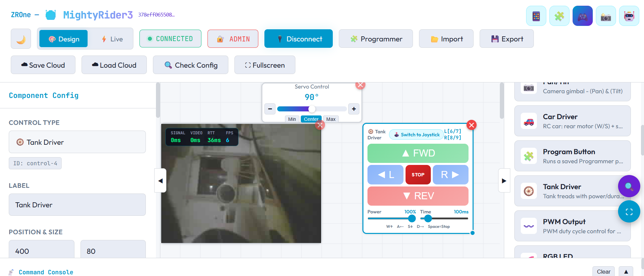644x276 pixels.
Task: Click Load Cloud
Action: point(114,65)
